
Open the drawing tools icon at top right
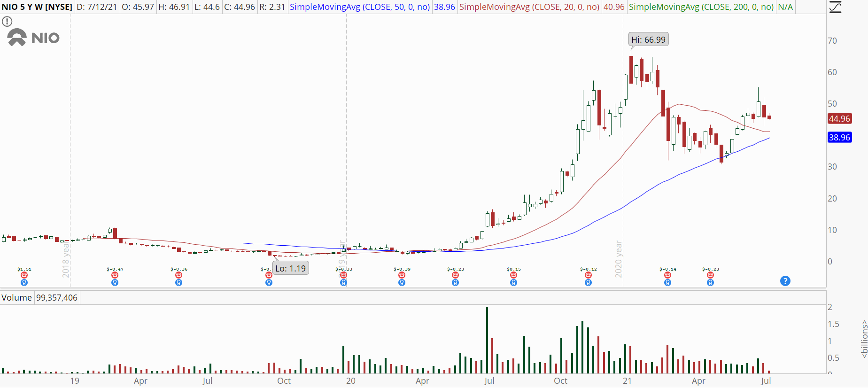836,7
